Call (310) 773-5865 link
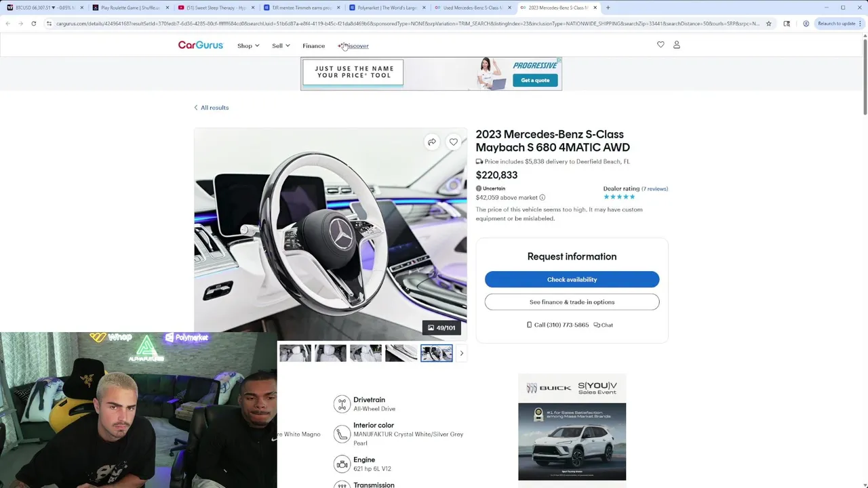868x488 pixels. point(557,325)
